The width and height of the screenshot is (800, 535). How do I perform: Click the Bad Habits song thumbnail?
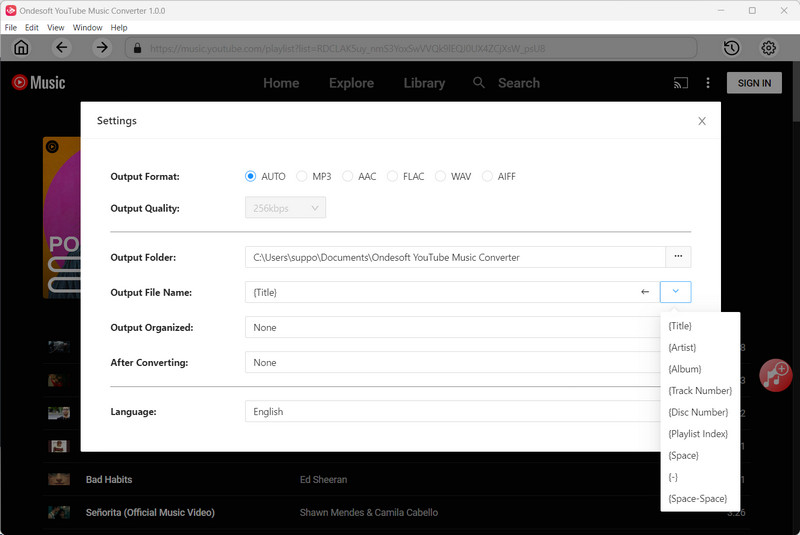click(x=59, y=479)
